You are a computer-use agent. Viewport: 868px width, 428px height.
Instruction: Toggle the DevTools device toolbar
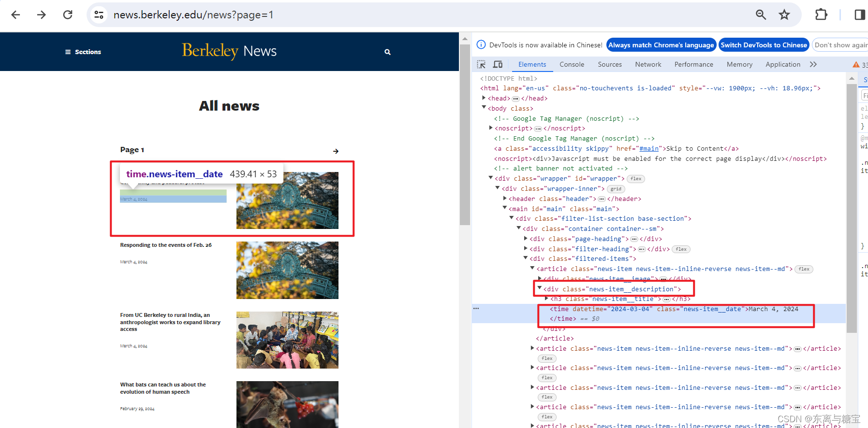click(x=498, y=64)
